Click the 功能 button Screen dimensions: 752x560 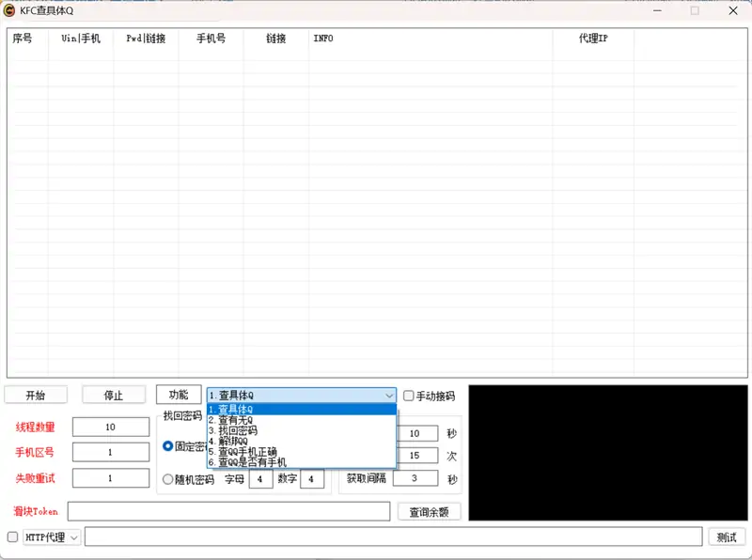click(179, 396)
